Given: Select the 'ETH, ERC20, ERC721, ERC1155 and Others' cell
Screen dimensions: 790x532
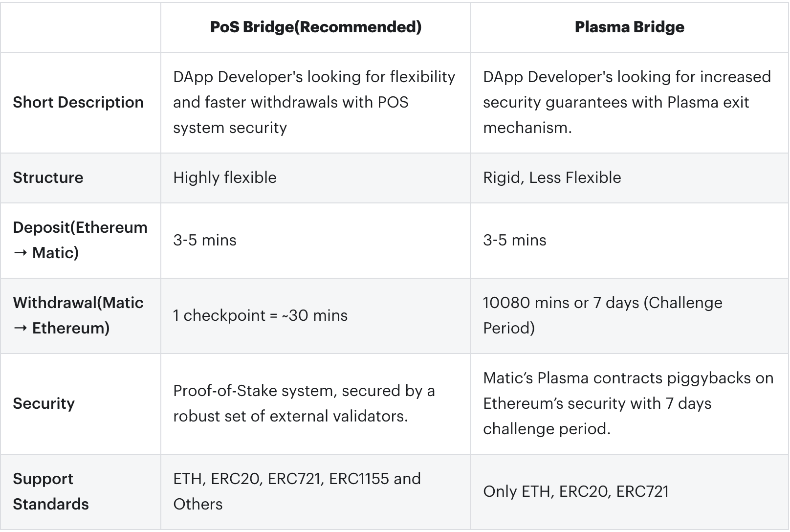Looking at the screenshot, I should [x=297, y=491].
